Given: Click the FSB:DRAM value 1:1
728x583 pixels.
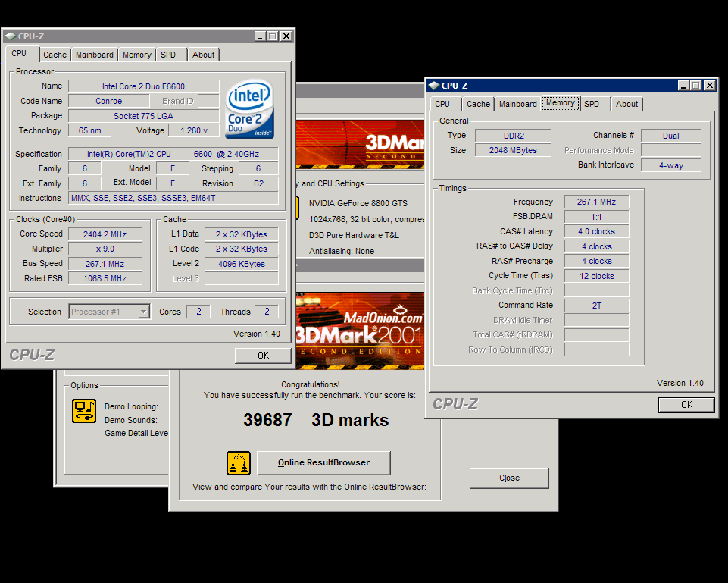Looking at the screenshot, I should pos(597,217).
